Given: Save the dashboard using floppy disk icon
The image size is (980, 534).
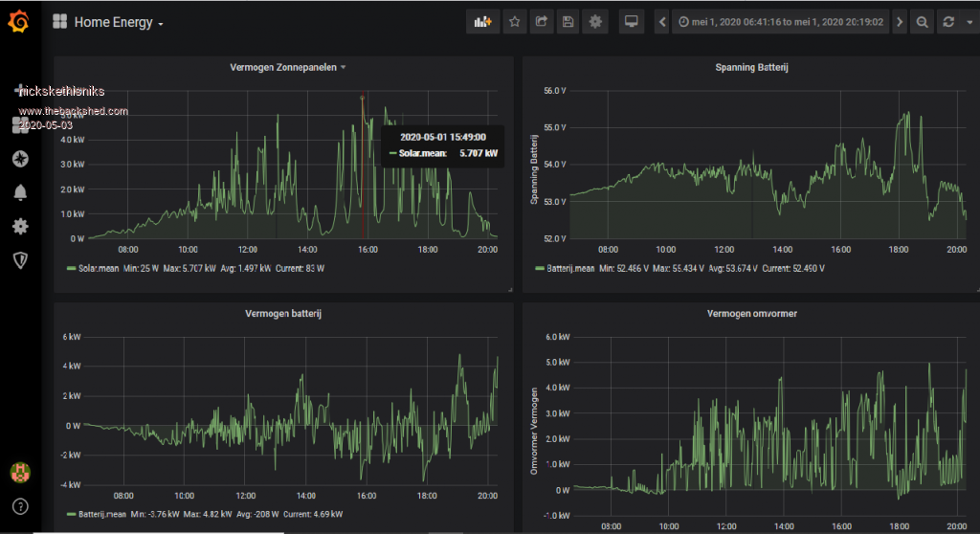Looking at the screenshot, I should [x=568, y=22].
